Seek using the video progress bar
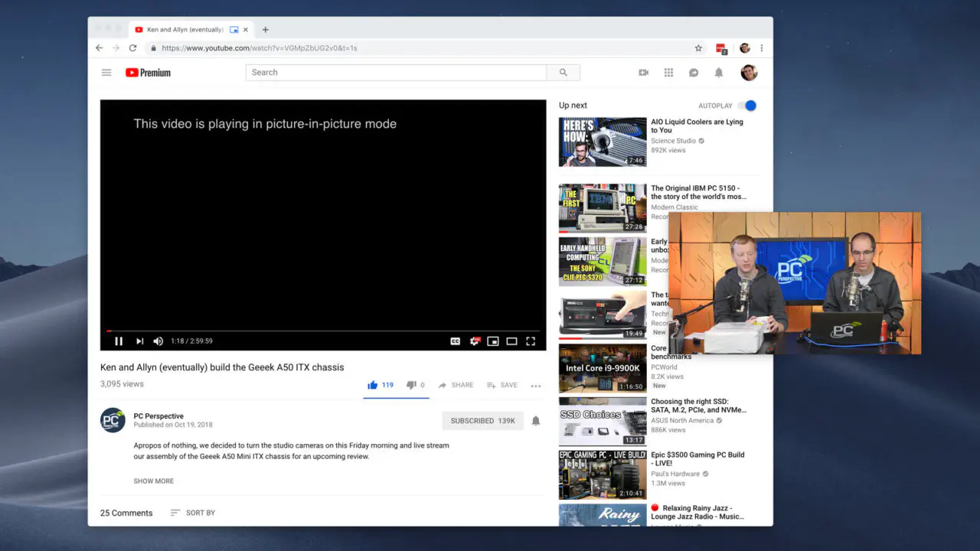This screenshot has width=980, height=551. click(x=323, y=331)
